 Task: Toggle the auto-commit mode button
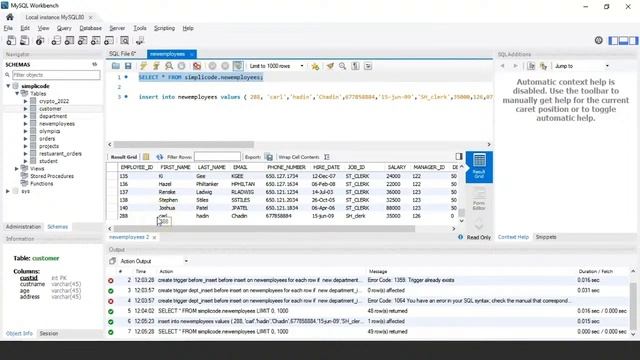click(238, 66)
